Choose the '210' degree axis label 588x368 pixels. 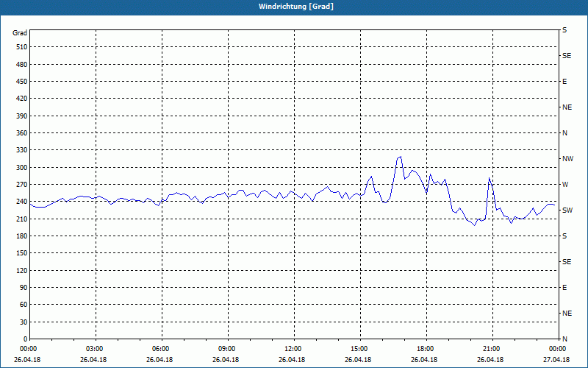(x=22, y=219)
